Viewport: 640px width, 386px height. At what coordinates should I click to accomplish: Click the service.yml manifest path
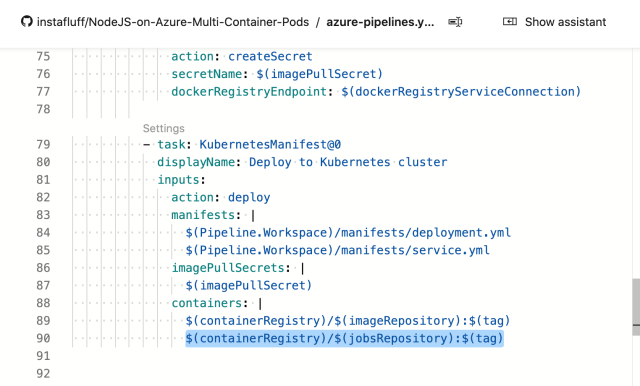338,250
